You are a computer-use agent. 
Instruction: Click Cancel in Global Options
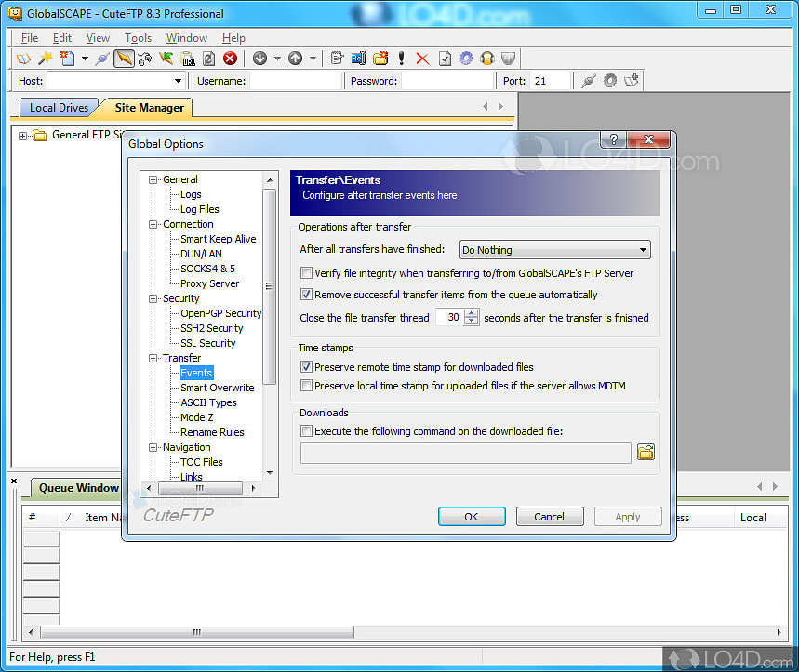coord(550,516)
